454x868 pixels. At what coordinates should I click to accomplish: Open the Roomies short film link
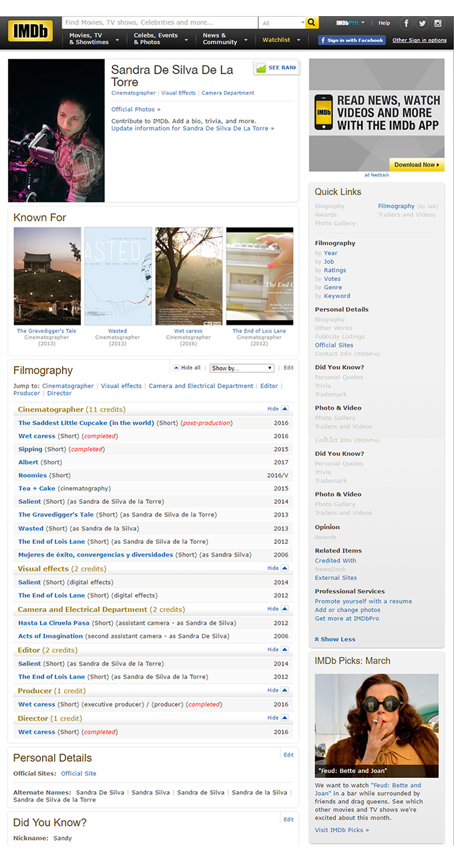click(32, 475)
